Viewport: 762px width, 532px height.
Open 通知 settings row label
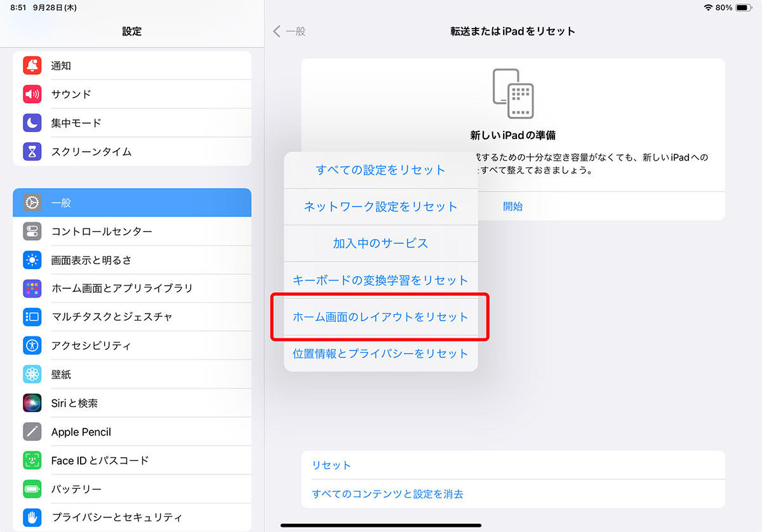[61, 65]
